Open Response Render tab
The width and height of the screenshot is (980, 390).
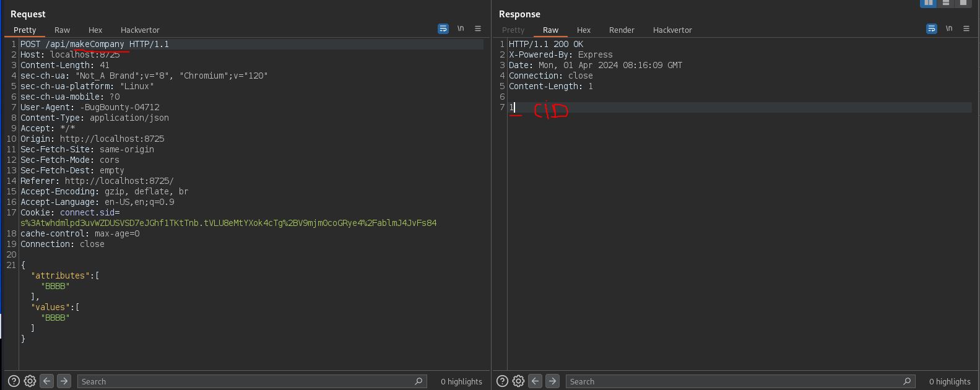(622, 30)
